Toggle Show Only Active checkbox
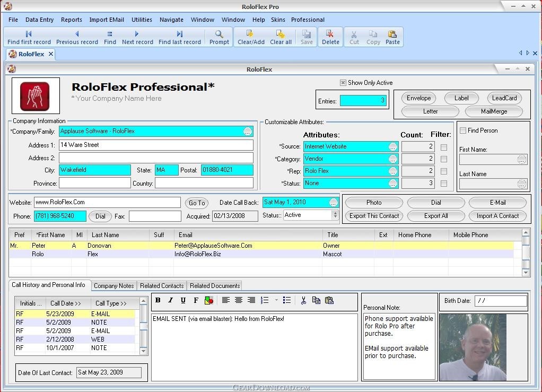 [343, 83]
